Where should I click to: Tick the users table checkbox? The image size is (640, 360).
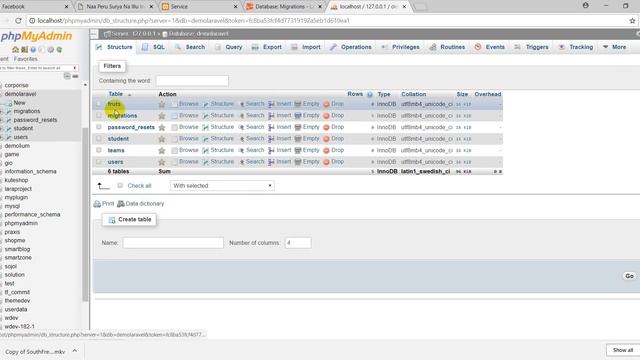tap(98, 162)
